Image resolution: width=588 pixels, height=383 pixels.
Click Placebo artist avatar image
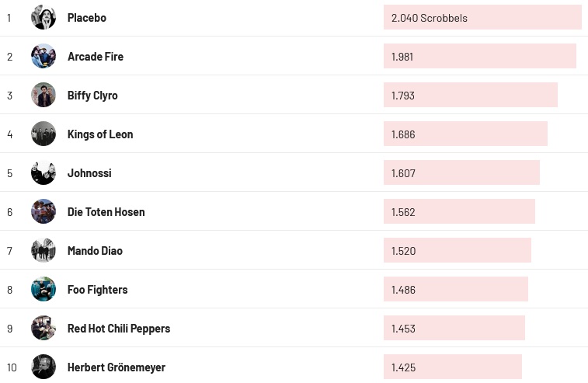[43, 17]
